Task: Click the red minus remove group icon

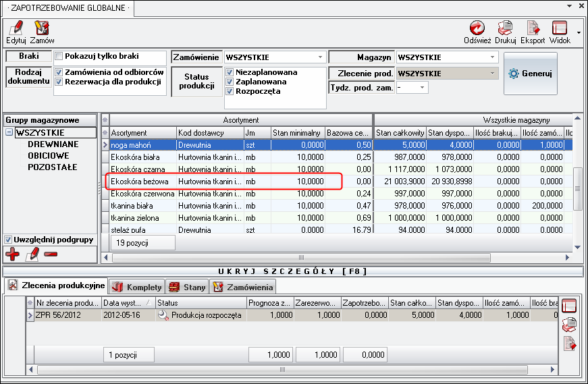Action: click(x=50, y=254)
